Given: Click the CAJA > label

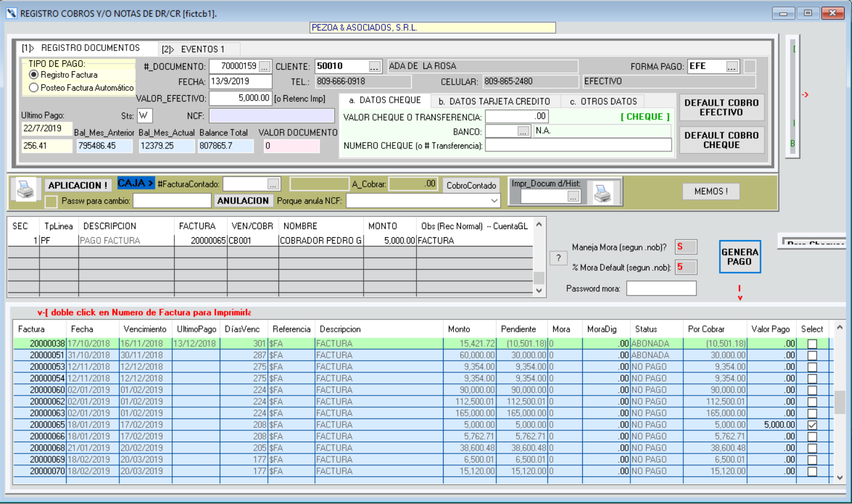Looking at the screenshot, I should pyautogui.click(x=136, y=183).
